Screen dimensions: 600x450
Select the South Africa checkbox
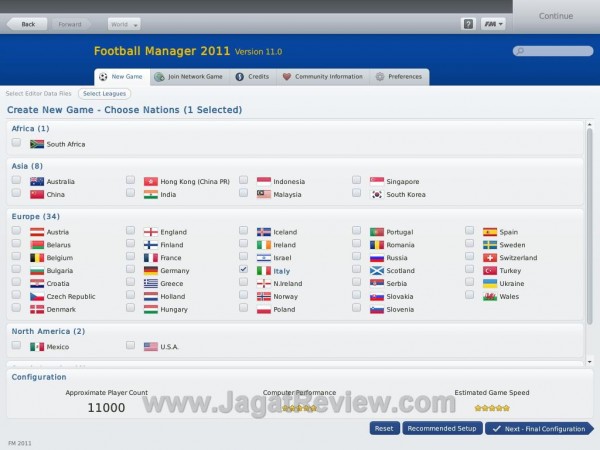pos(16,142)
